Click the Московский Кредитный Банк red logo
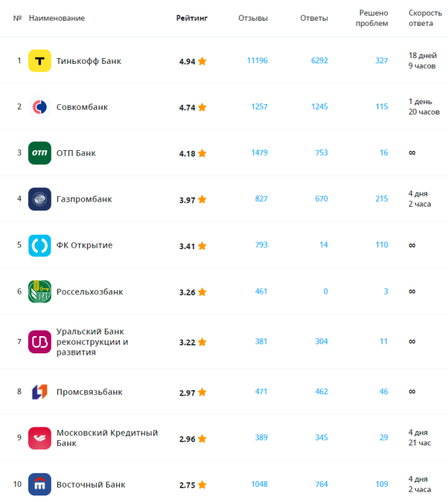Image resolution: width=448 pixels, height=502 pixels. pyautogui.click(x=39, y=438)
